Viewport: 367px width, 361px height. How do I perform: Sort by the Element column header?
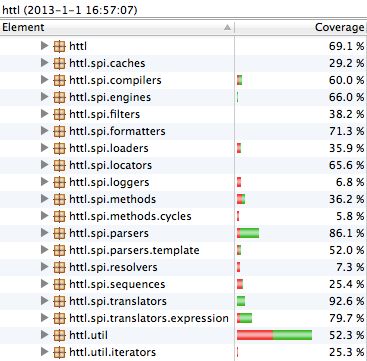click(117, 27)
